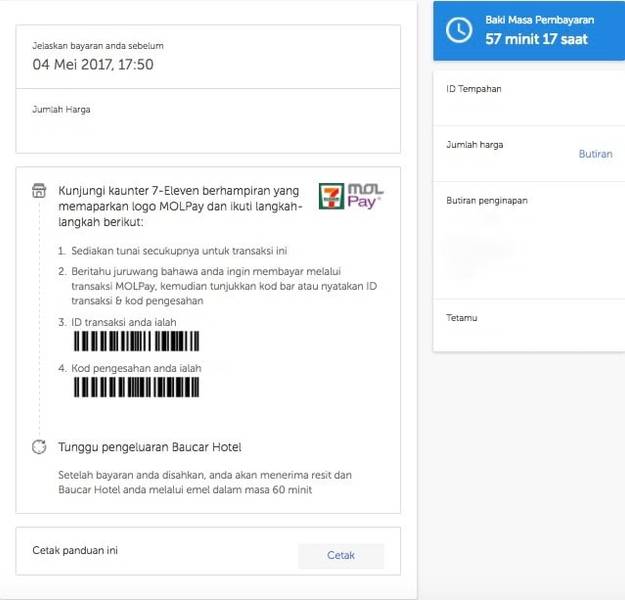Open the Butiran price details link

point(595,154)
